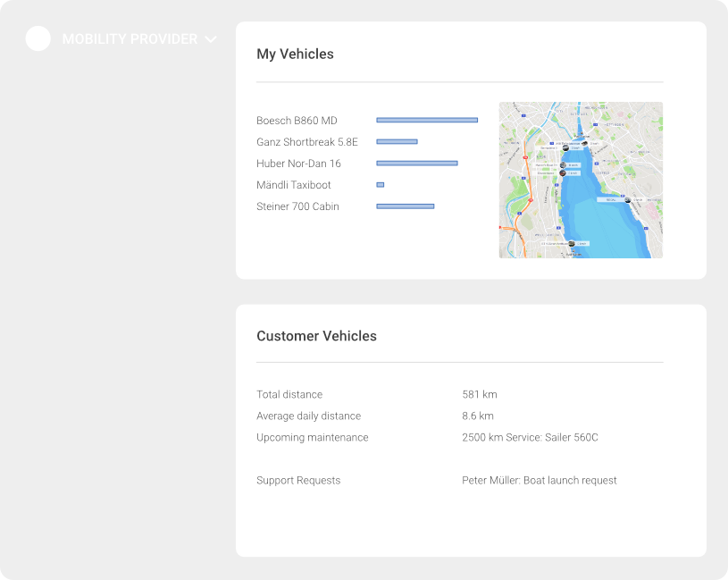The width and height of the screenshot is (728, 580).
Task: Open the Peter Müller boat launch request
Action: pos(539,480)
